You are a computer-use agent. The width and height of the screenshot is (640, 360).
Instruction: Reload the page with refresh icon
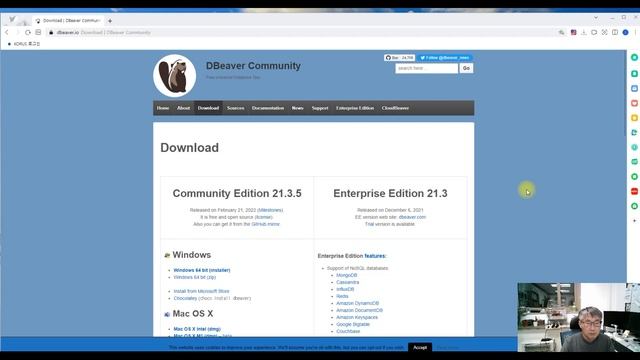pyautogui.click(x=28, y=32)
